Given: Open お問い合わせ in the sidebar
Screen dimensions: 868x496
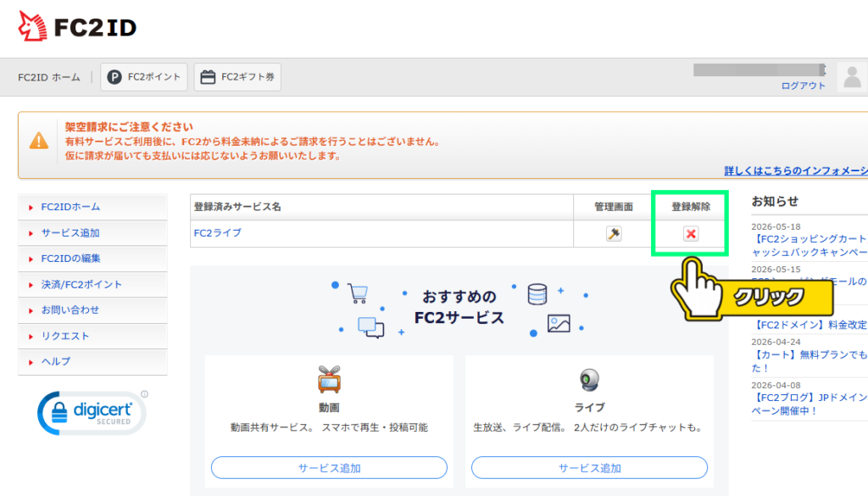Looking at the screenshot, I should point(92,310).
